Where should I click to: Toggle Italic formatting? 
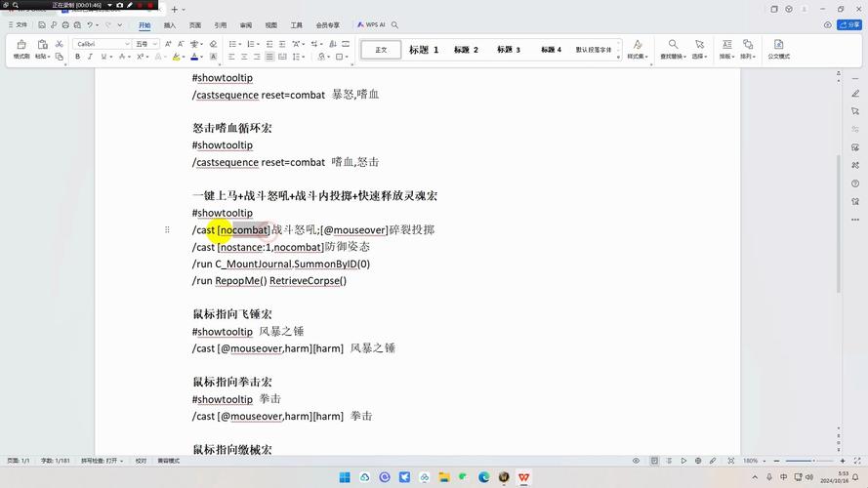(90, 57)
